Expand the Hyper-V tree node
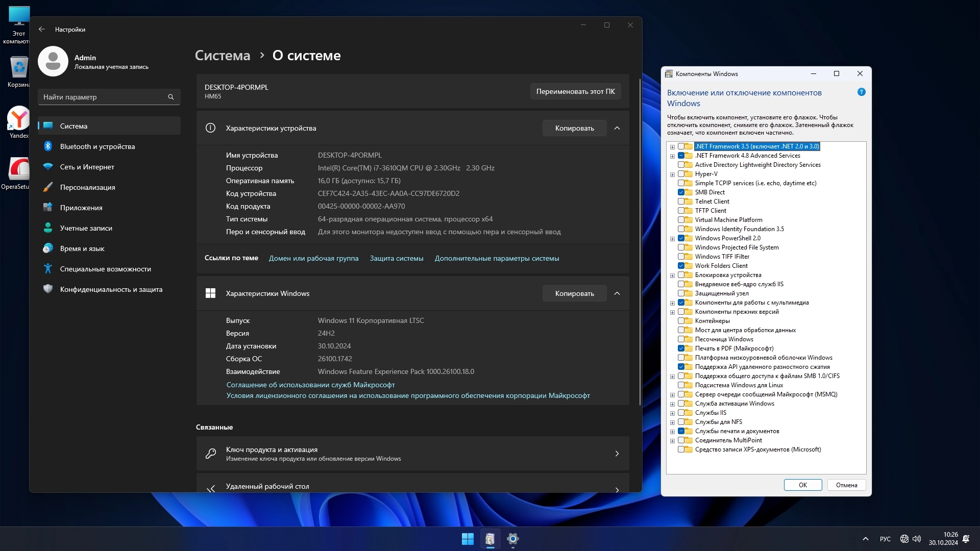 (x=672, y=174)
